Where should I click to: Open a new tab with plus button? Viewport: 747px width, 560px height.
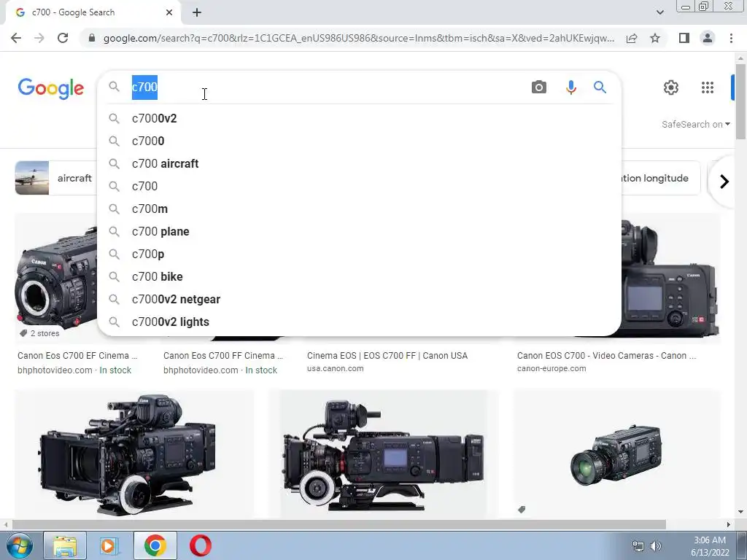pyautogui.click(x=197, y=12)
